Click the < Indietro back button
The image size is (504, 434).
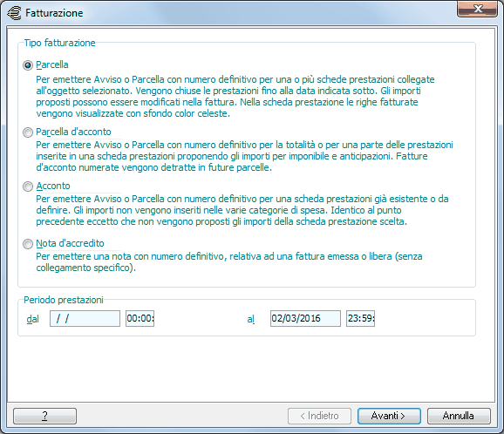pos(319,416)
